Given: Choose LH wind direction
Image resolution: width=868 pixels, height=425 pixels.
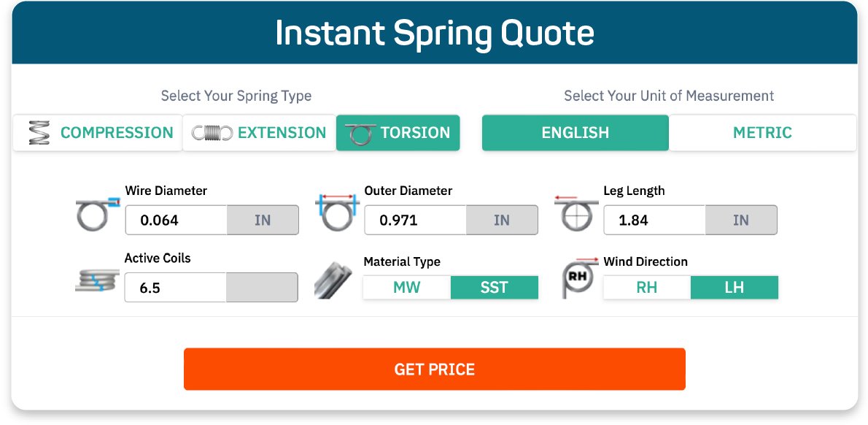Looking at the screenshot, I should coord(734,288).
